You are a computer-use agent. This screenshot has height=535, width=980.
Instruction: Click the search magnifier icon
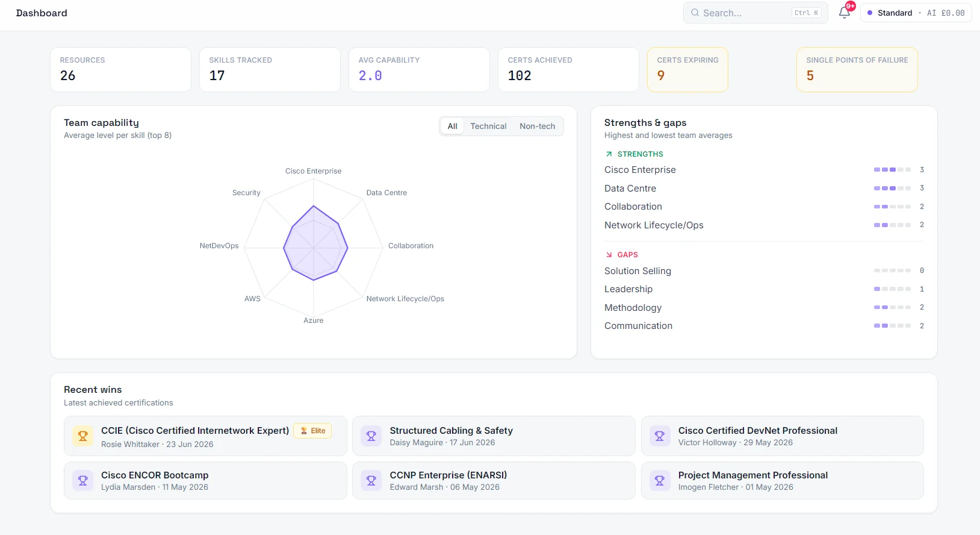[695, 13]
